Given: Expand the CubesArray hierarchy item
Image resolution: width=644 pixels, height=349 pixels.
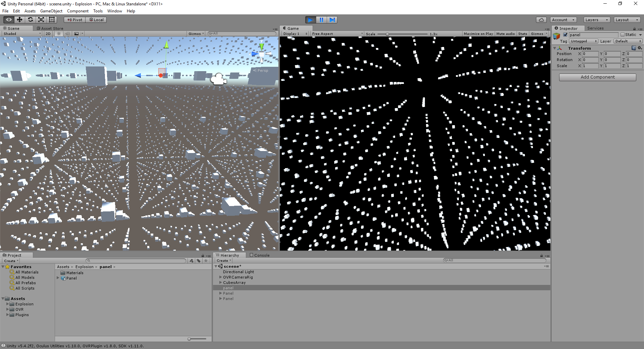Looking at the screenshot, I should 221,283.
